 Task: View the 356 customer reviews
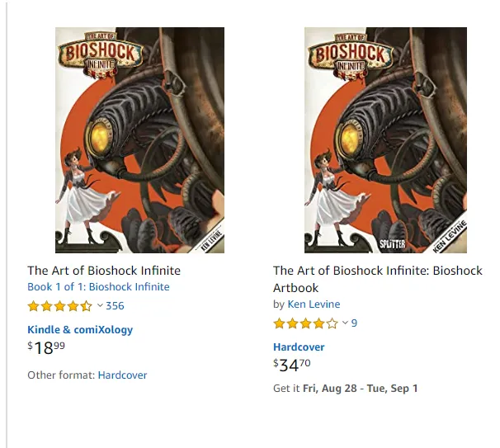click(115, 306)
